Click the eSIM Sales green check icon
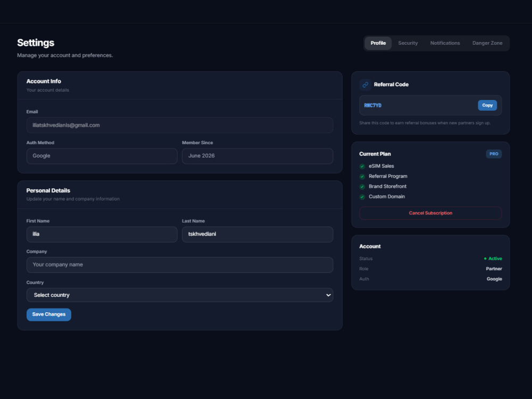 coord(362,166)
